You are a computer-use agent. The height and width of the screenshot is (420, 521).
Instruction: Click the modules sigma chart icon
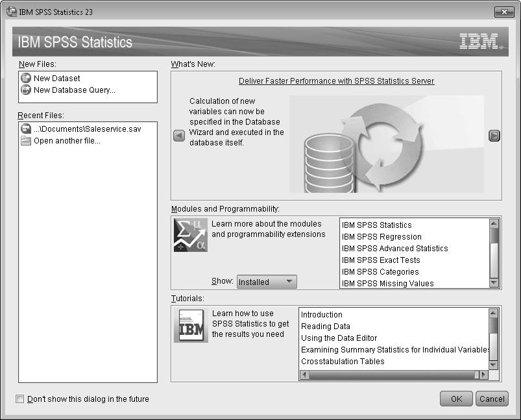tap(191, 235)
